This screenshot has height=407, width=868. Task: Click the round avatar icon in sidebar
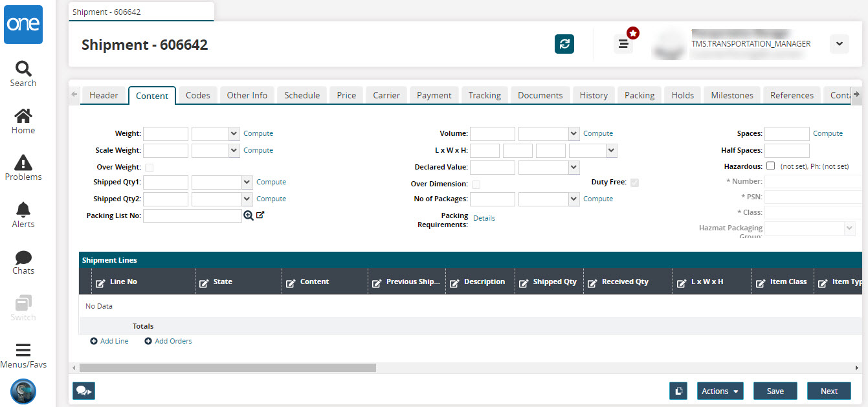(23, 391)
